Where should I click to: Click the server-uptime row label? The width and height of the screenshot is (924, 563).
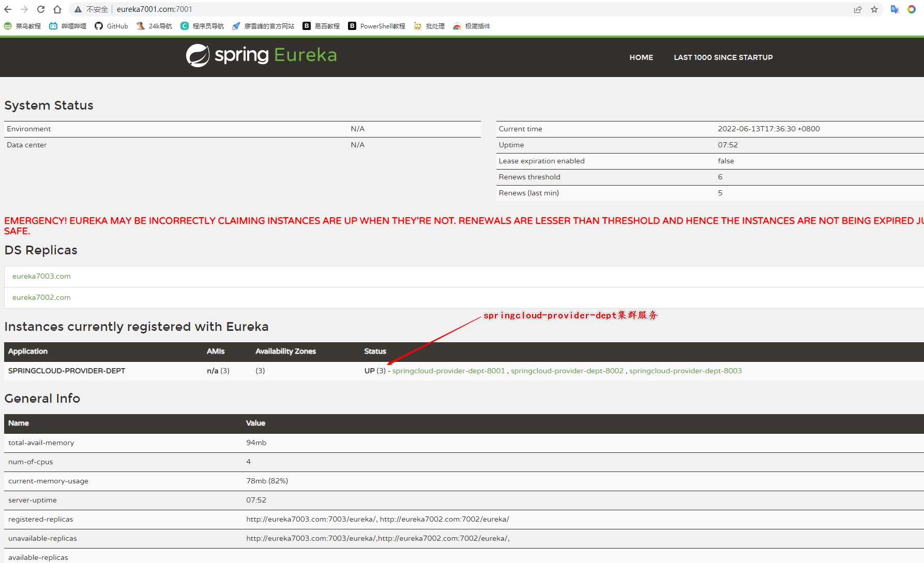(x=33, y=500)
